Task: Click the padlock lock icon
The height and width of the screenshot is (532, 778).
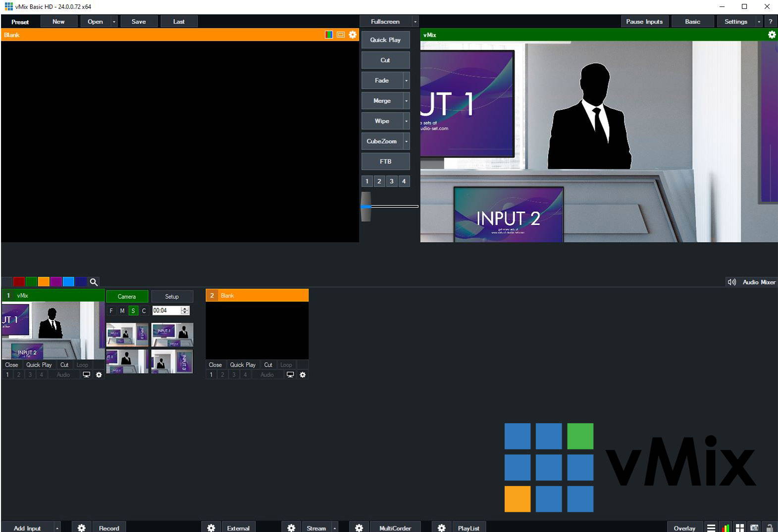Action: coord(770,528)
